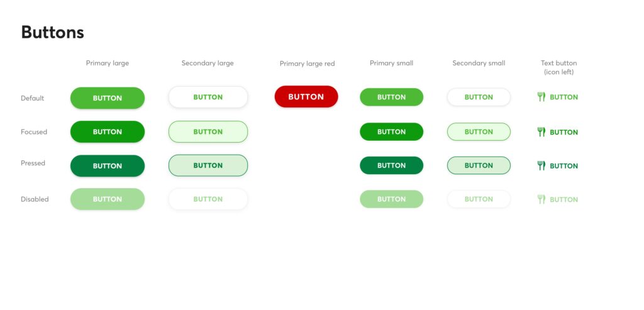Select the Focused primary large button
This screenshot has width=644, height=310.
pyautogui.click(x=108, y=132)
